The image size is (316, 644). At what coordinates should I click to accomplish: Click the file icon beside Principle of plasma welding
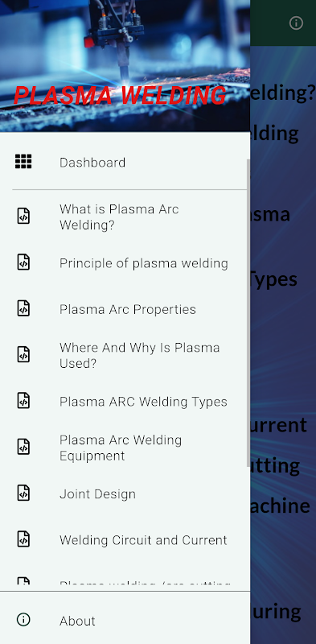coord(23,262)
